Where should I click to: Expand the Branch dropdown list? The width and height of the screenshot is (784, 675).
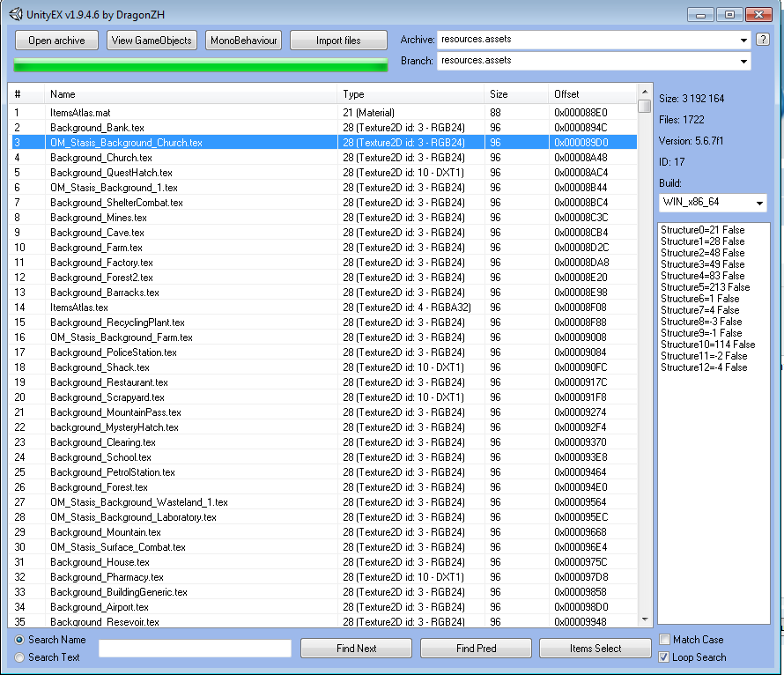[743, 62]
